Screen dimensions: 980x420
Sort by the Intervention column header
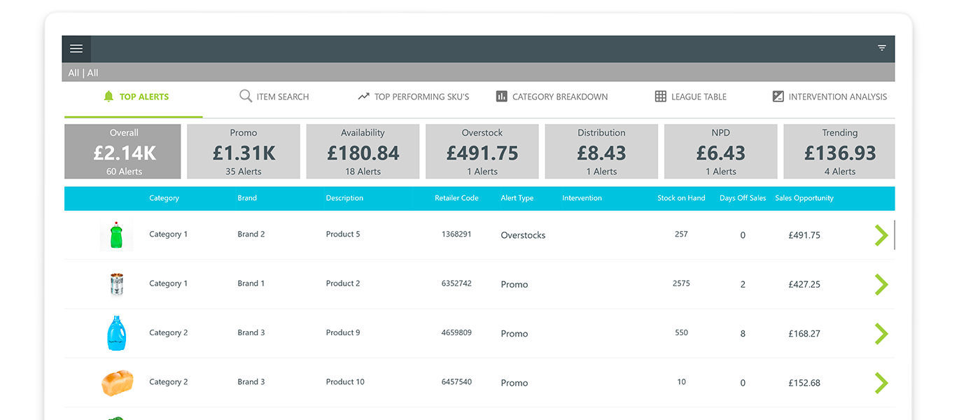tap(582, 198)
